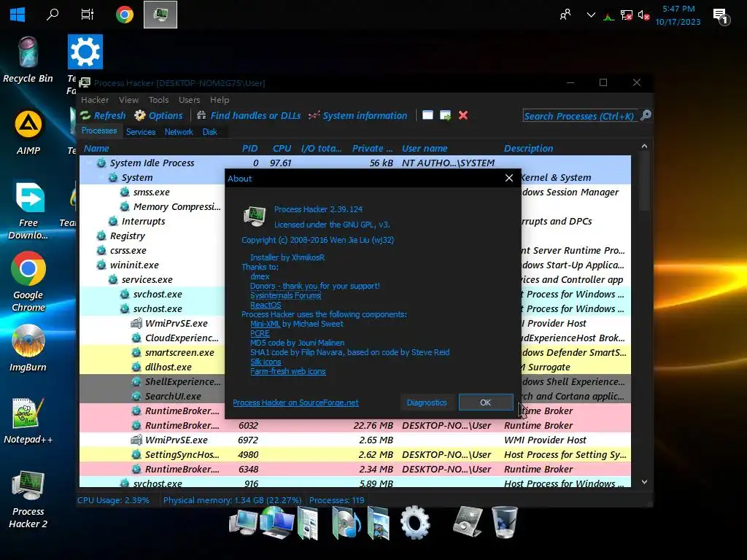Switch to the Services tab
Image resolution: width=747 pixels, height=560 pixels.
coord(141,132)
